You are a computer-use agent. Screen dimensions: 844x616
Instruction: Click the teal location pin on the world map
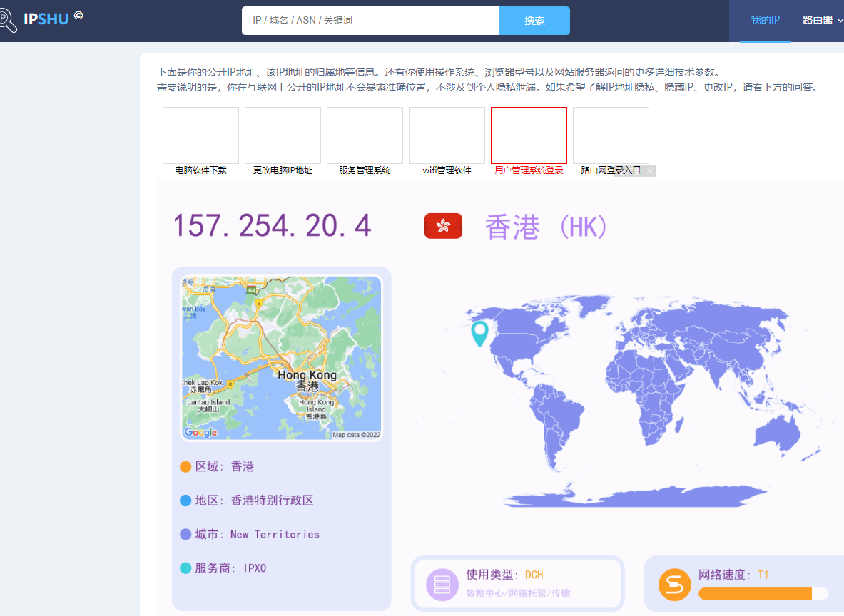coord(479,333)
